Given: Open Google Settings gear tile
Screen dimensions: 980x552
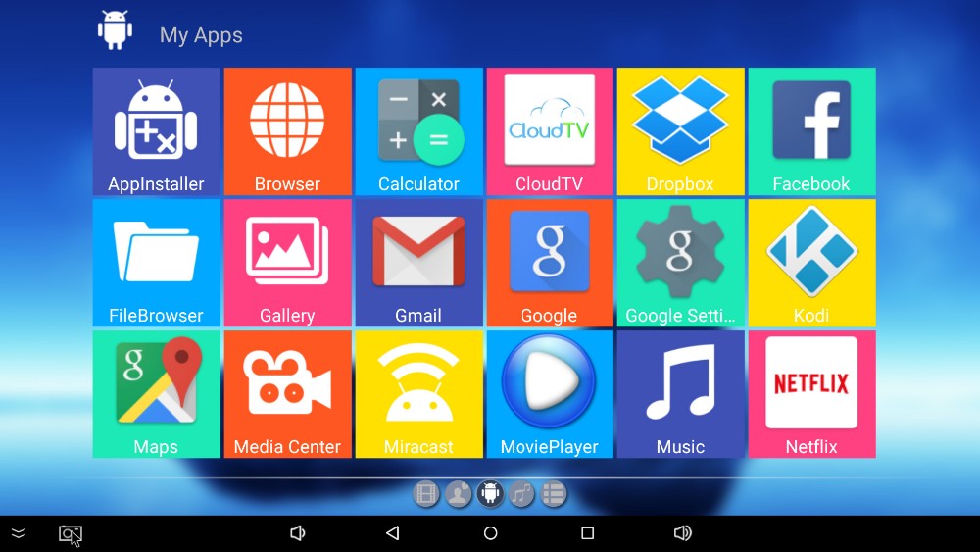Looking at the screenshot, I should (680, 263).
